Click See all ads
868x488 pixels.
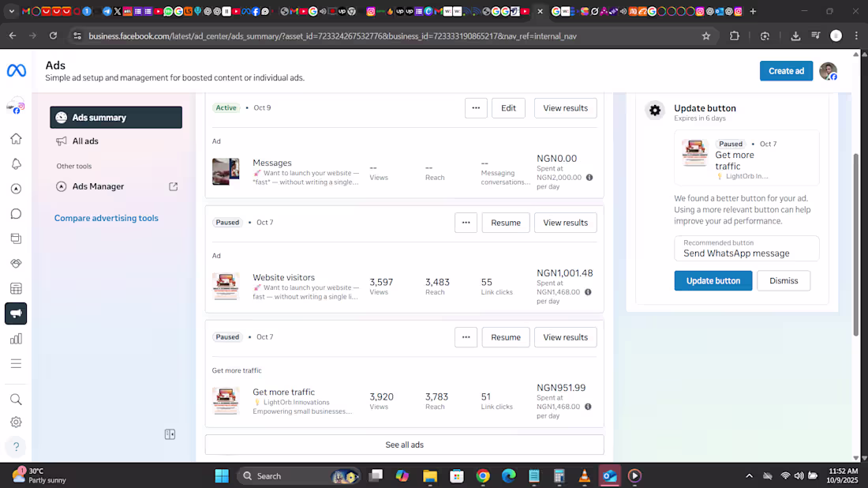click(404, 445)
